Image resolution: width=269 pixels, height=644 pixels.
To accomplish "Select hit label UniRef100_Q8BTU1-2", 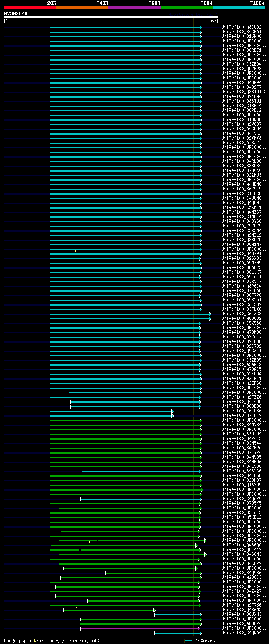I will (x=244, y=92).
